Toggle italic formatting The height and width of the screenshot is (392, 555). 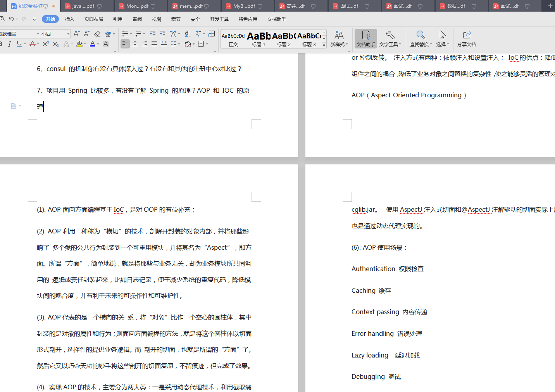pyautogui.click(x=10, y=44)
